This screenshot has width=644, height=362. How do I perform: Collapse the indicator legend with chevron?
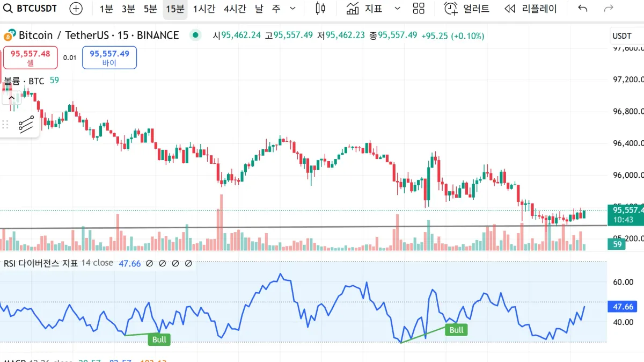tap(11, 98)
